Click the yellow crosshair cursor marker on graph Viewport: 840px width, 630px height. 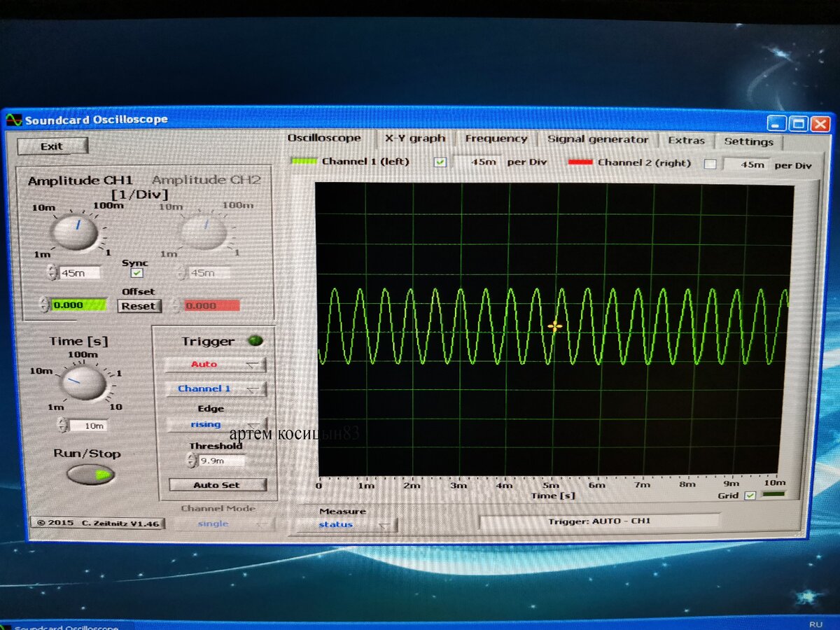tap(554, 326)
